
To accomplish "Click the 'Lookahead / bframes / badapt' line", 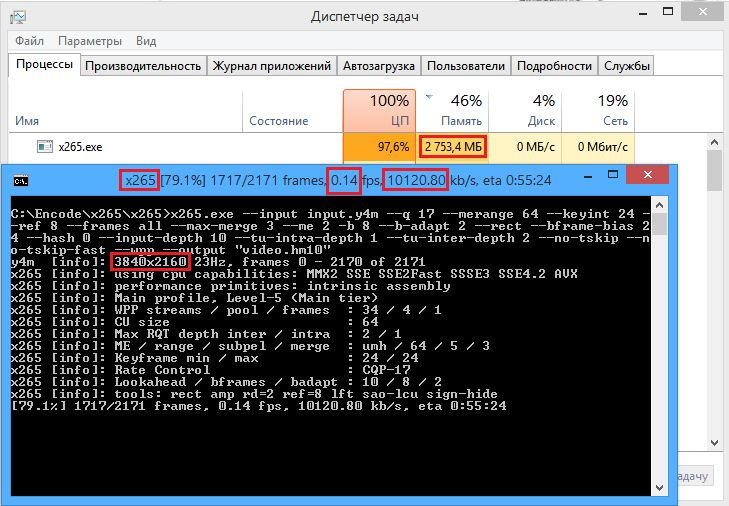I will (x=226, y=382).
